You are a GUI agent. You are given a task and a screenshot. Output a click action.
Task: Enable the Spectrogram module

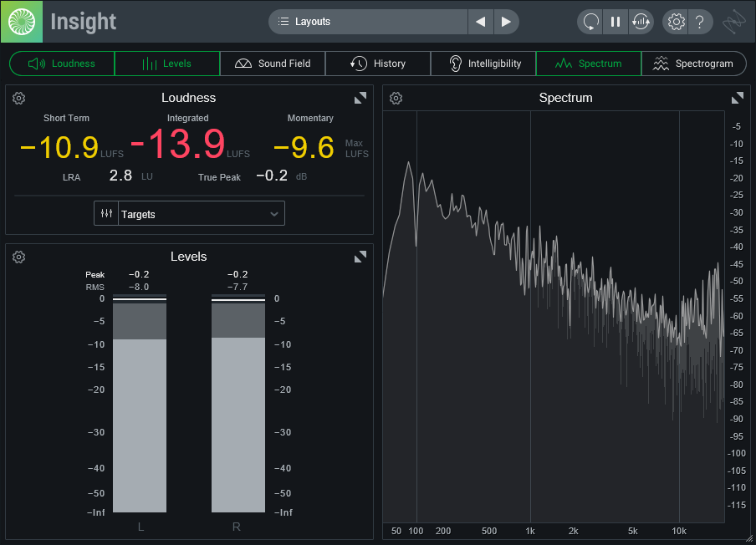694,64
